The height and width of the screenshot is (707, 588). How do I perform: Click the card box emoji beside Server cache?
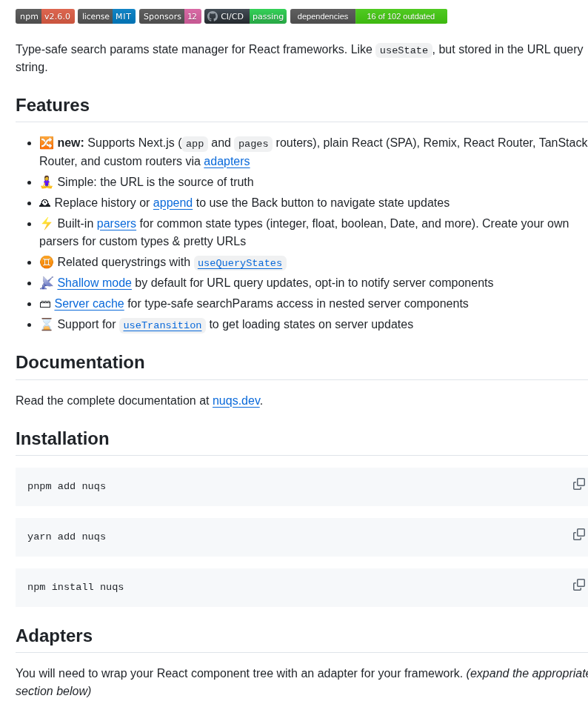(44, 305)
